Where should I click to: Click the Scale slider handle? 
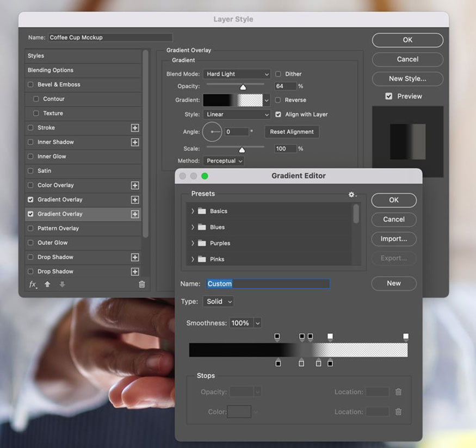click(x=242, y=150)
